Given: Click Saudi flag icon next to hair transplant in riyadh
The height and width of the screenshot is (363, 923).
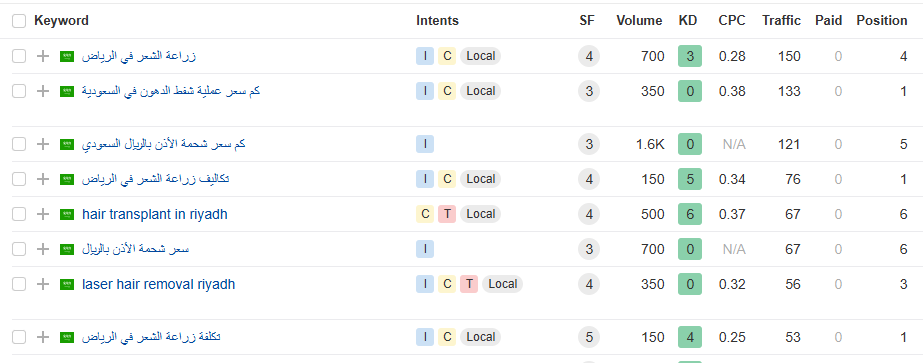Looking at the screenshot, I should (x=67, y=214).
